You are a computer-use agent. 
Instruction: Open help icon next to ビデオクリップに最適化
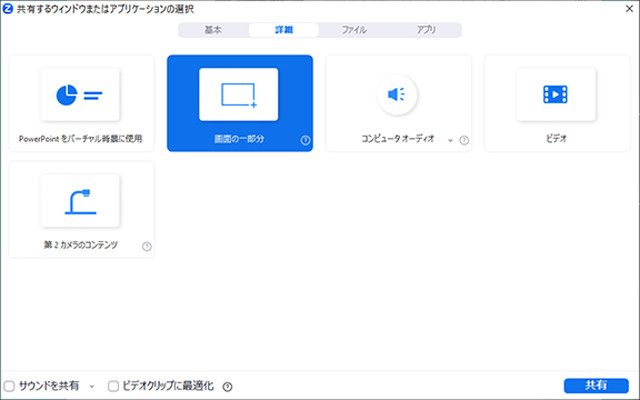(x=227, y=386)
